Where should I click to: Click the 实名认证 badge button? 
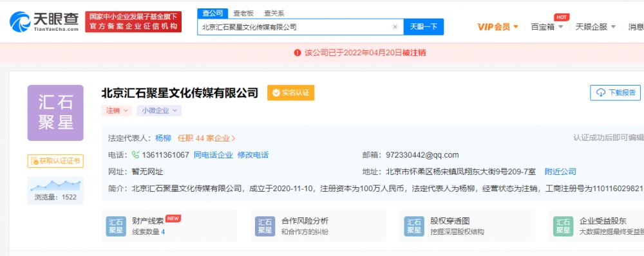tap(291, 93)
